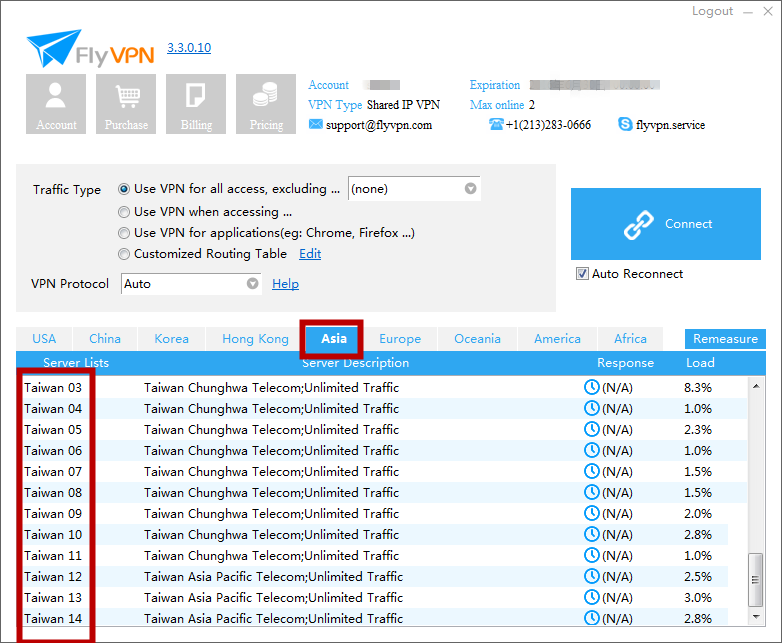Click the Response column header
This screenshot has width=782, height=643.
[x=625, y=363]
